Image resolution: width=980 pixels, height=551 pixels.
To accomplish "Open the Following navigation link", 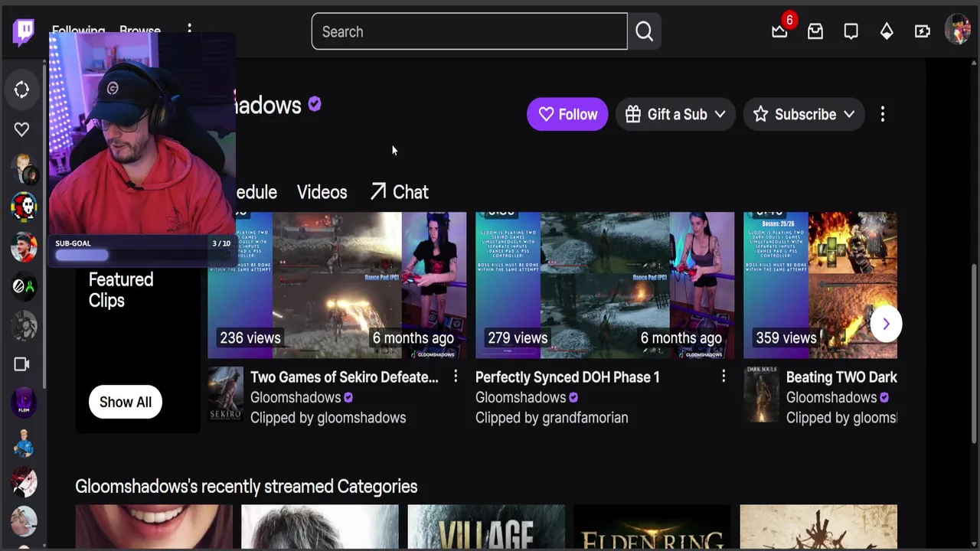I will click(78, 31).
